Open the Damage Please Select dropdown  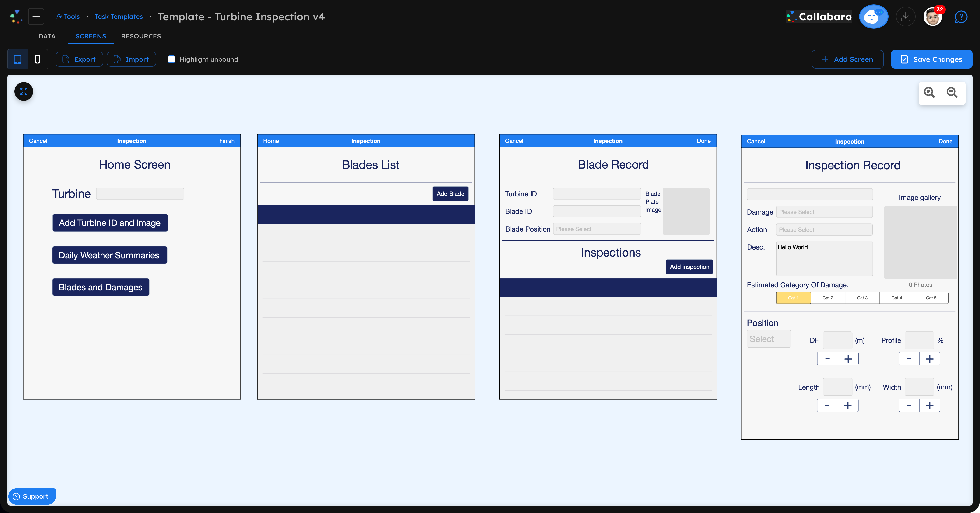click(824, 211)
